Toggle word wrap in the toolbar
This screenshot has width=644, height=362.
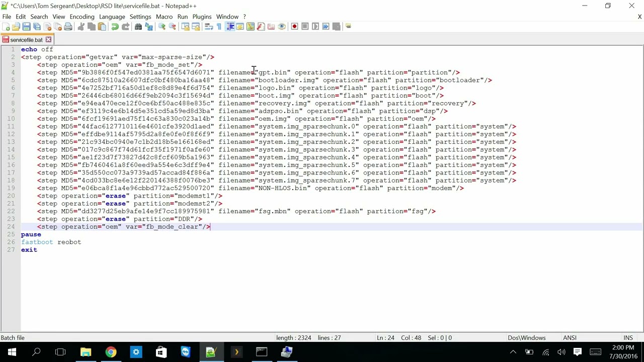tap(209, 27)
